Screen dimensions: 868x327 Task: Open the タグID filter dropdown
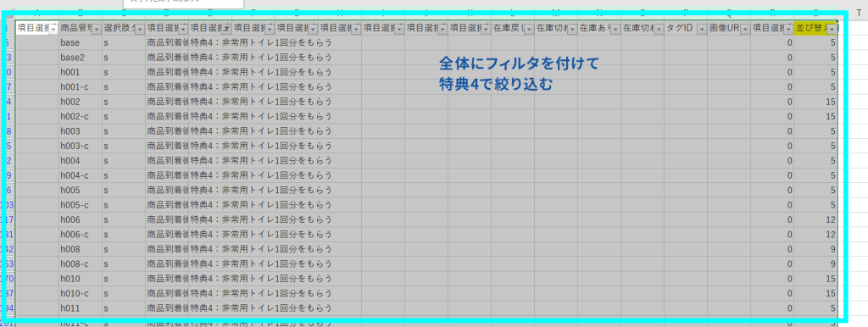point(702,29)
